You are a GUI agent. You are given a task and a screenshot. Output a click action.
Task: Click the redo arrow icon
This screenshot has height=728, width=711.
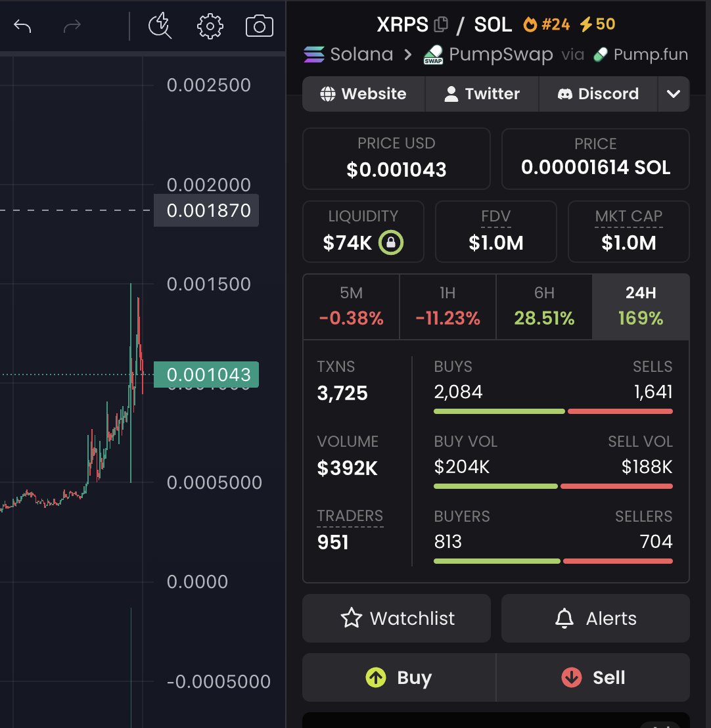tap(72, 26)
